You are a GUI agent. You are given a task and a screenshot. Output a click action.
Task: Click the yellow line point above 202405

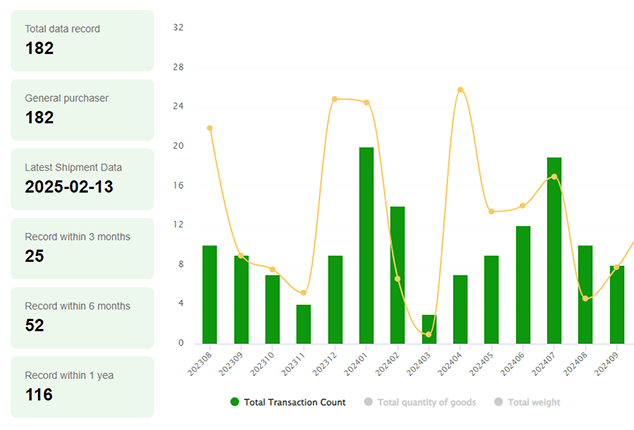(x=491, y=212)
